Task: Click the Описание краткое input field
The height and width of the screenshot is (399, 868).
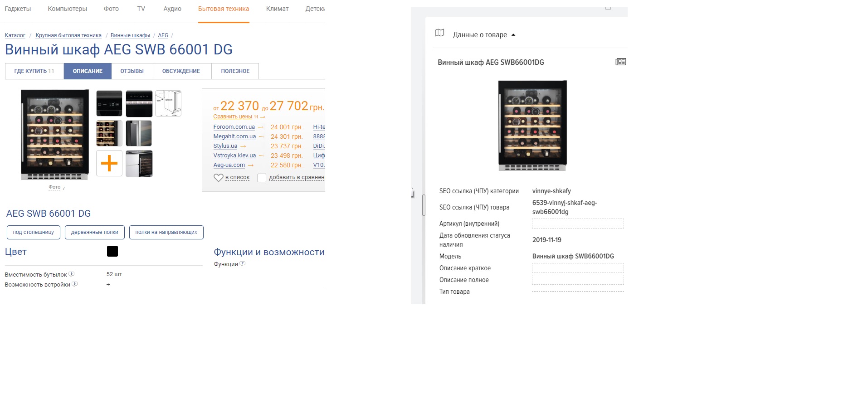Action: pyautogui.click(x=578, y=268)
